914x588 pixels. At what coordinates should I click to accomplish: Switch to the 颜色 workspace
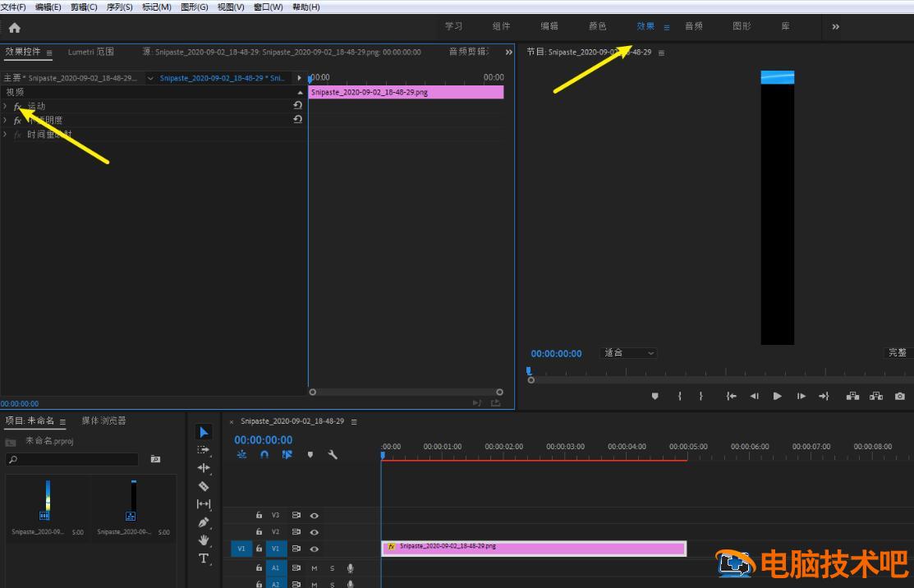tap(598, 26)
